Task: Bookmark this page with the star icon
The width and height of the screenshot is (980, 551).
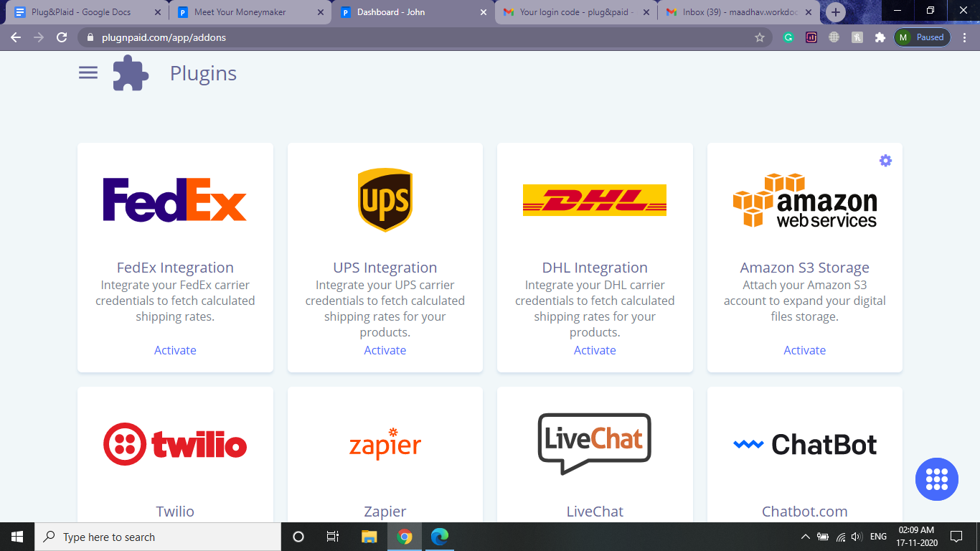Action: point(760,37)
